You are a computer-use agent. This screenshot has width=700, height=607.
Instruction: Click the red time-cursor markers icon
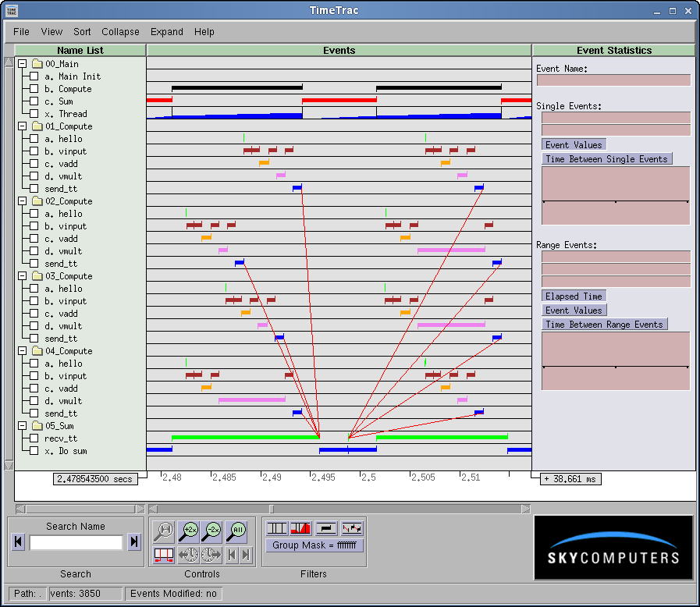[163, 555]
